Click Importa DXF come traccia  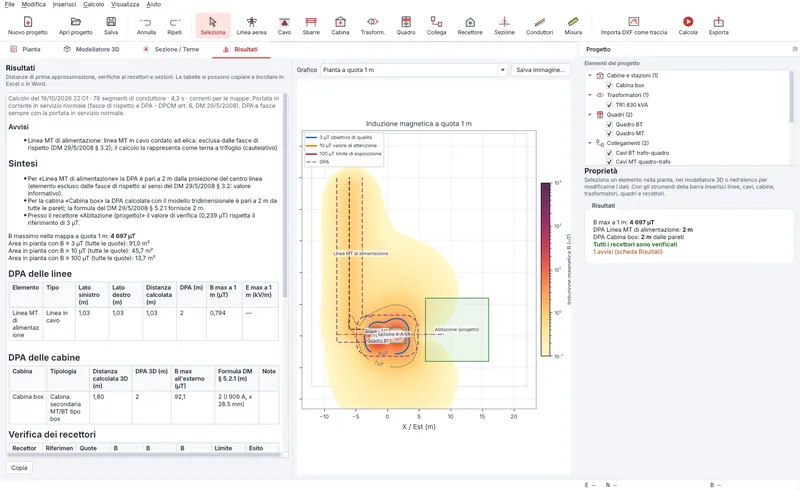pos(634,26)
